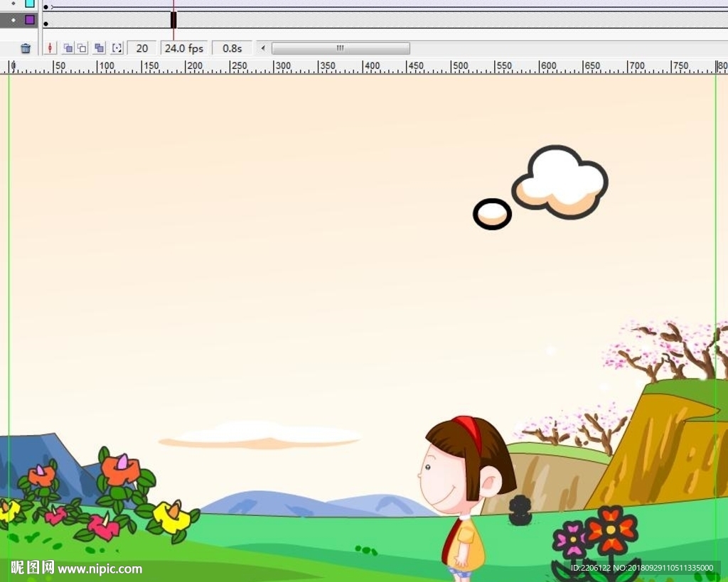Click the timeline horizontal scrollbar thumb
The height and width of the screenshot is (582, 728).
click(x=340, y=48)
